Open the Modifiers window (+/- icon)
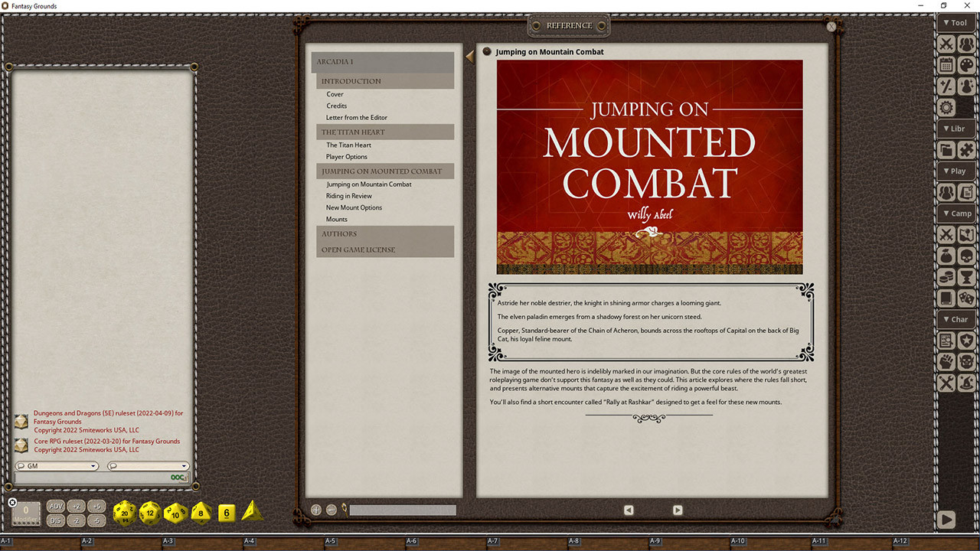This screenshot has width=980, height=551. [946, 86]
